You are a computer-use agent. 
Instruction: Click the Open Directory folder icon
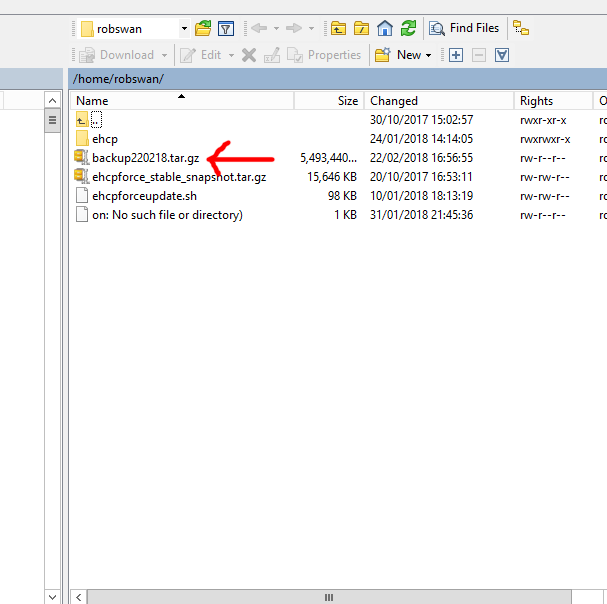[x=203, y=28]
